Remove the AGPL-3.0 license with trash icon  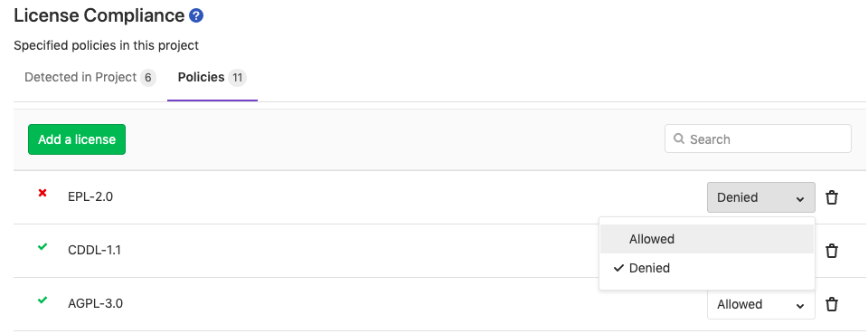832,304
